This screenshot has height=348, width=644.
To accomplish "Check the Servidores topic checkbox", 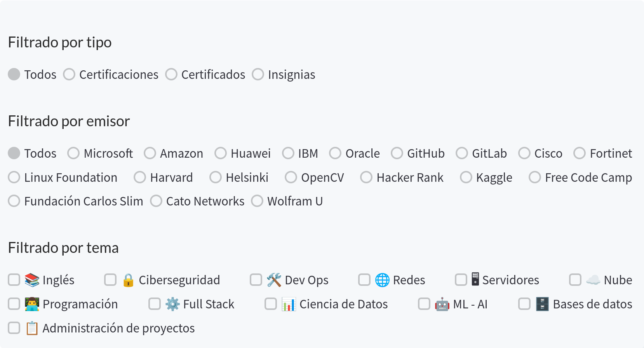I will pos(461,280).
